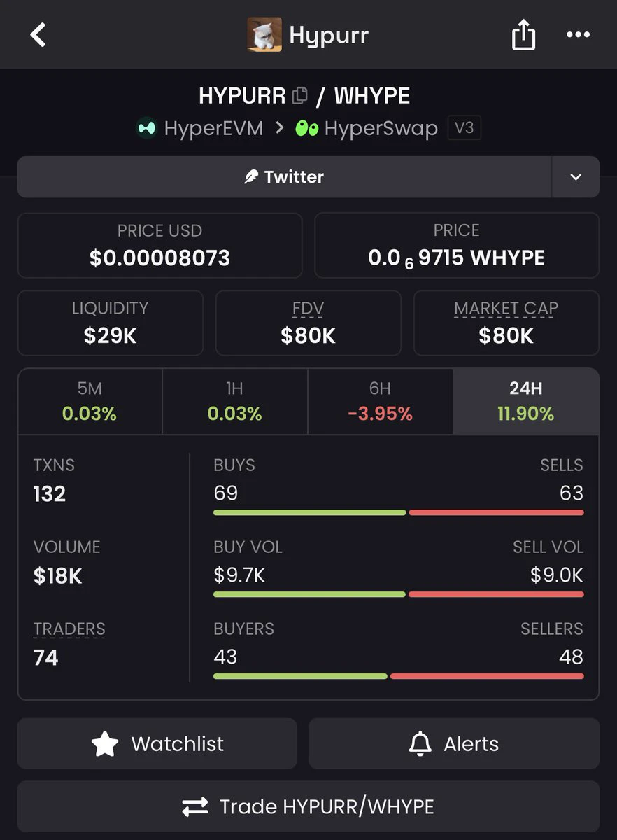617x840 pixels.
Task: Select the 24H timeframe tab
Action: (526, 402)
